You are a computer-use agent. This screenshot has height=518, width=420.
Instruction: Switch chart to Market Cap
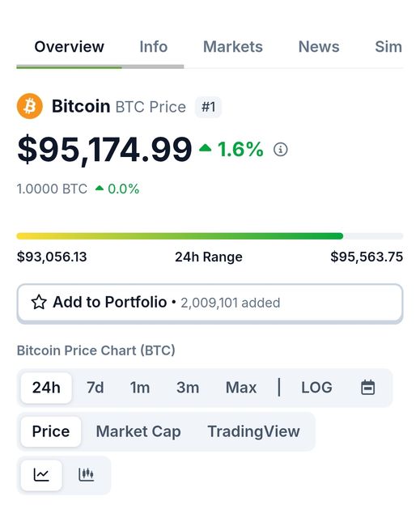tap(138, 431)
